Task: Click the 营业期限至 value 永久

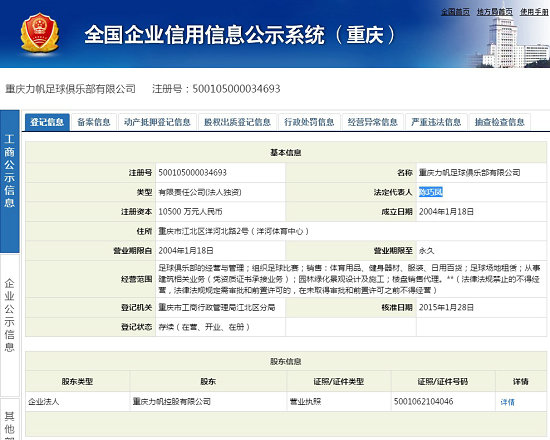Action: pos(427,251)
